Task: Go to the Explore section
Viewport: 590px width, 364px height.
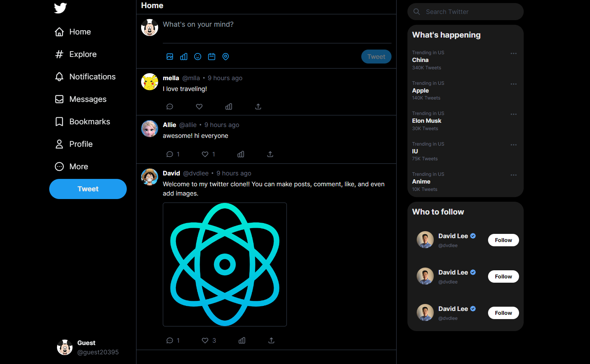Action: tap(83, 54)
